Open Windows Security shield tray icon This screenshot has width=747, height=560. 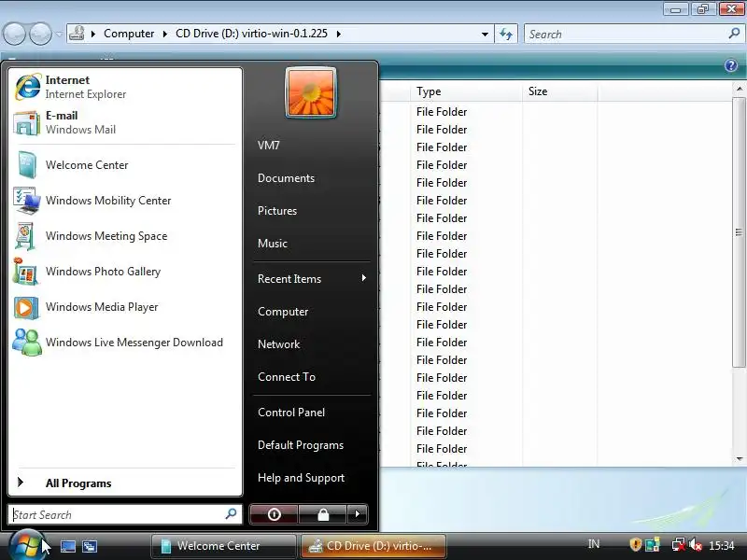coord(636,544)
